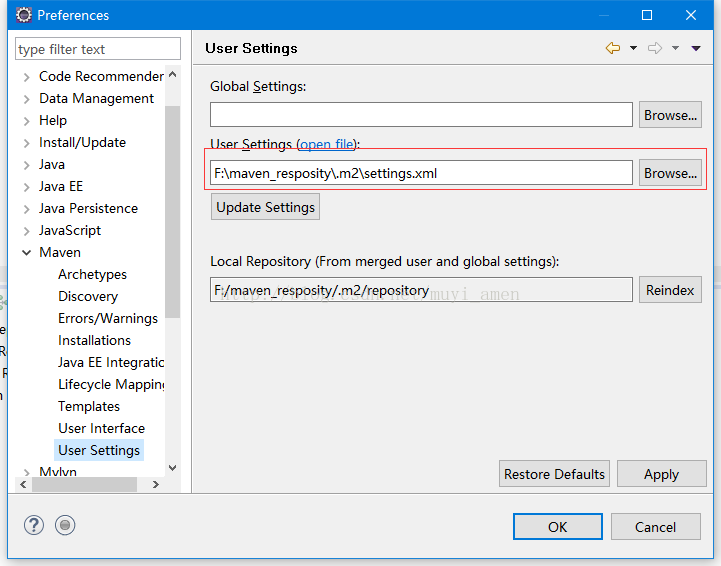
Task: Click the open file link
Action: [329, 145]
